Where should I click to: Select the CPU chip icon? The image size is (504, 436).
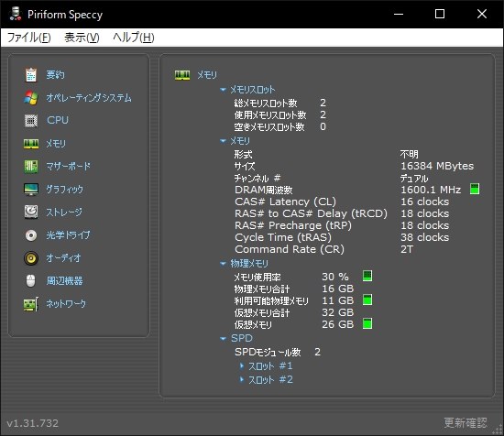point(31,121)
